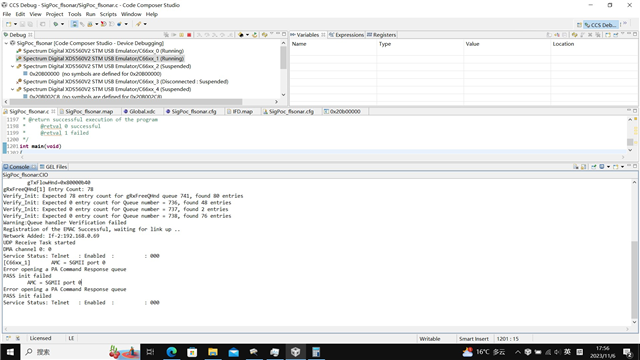This screenshot has width=640, height=360.
Task: Click the New file icon in main toolbar
Action: point(9,24)
